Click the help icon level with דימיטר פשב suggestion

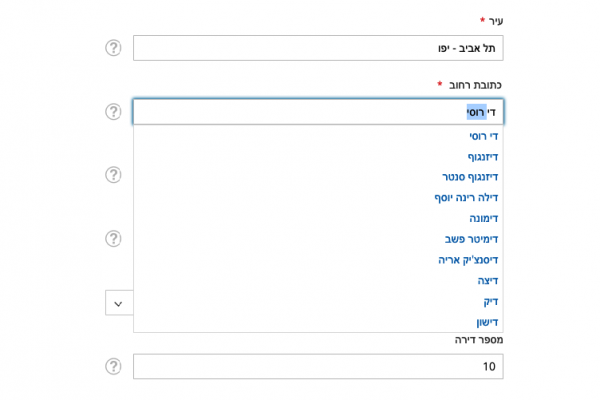click(114, 238)
